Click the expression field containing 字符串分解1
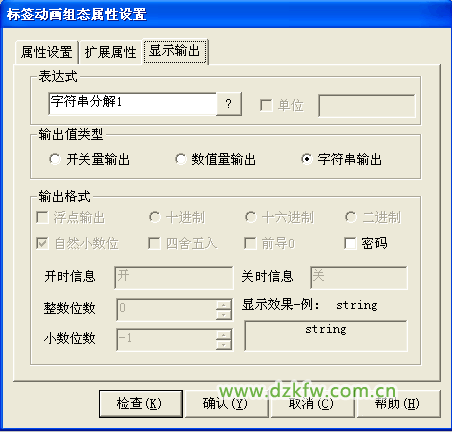Screen dimensions: 452x432 tap(133, 104)
